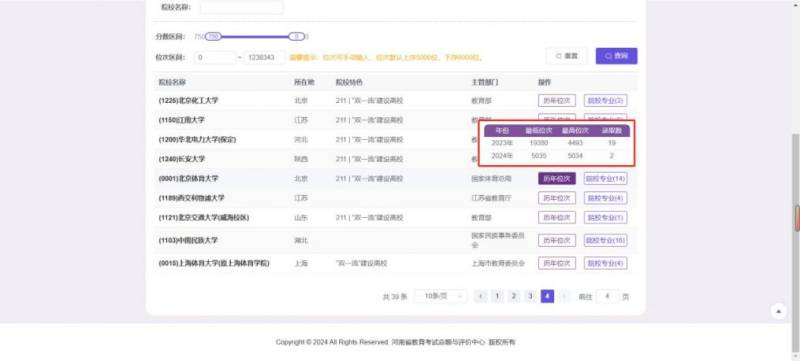
Task: Open 院校专业(14) for 北京体育大学
Action: point(606,178)
